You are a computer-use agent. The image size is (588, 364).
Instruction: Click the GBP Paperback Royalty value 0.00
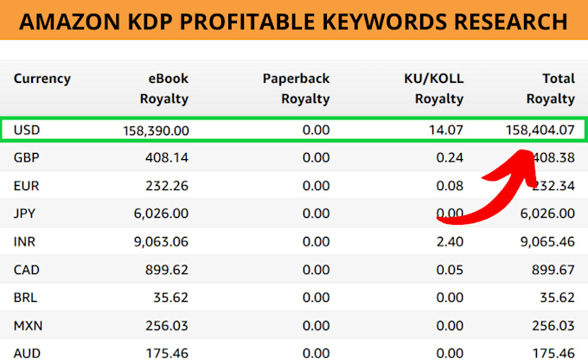[x=316, y=157]
